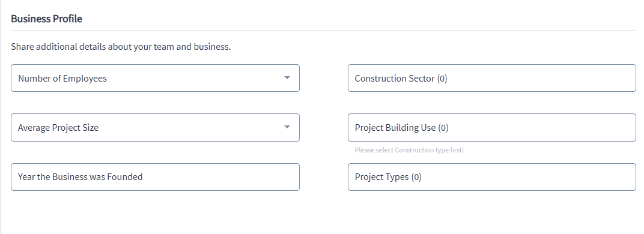Expand the Average Project Size selector

[x=155, y=128]
